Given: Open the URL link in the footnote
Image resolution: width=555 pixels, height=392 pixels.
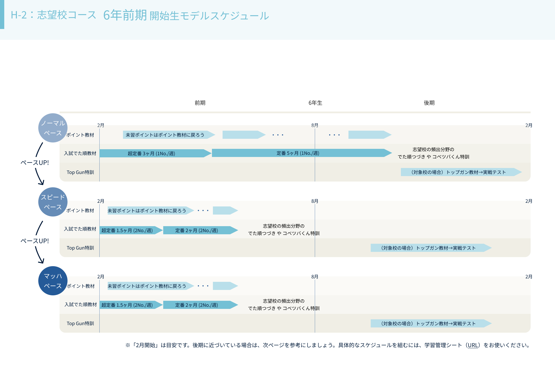Looking at the screenshot, I should click(473, 345).
